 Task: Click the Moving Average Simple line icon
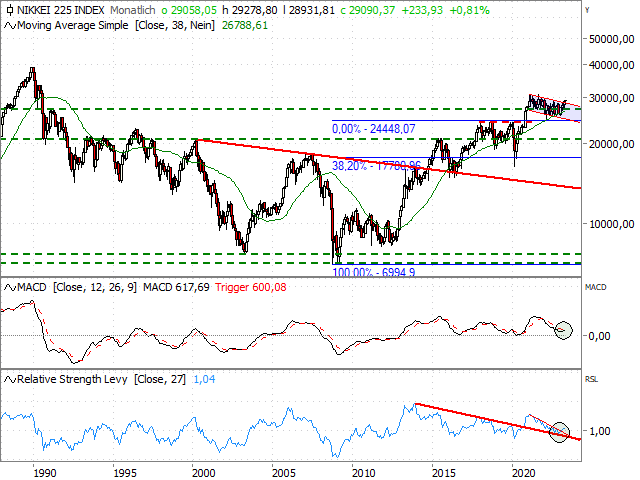(x=10, y=26)
